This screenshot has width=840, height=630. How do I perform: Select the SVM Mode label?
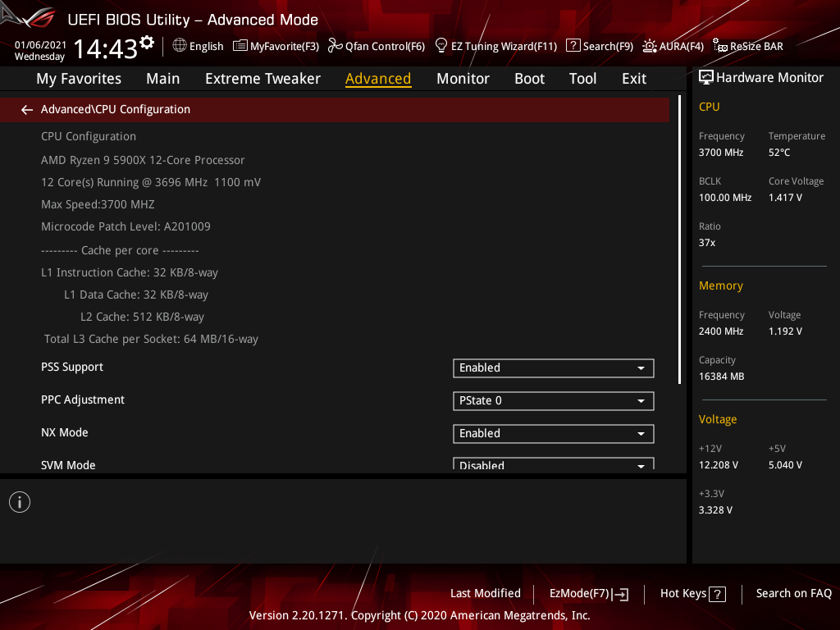pyautogui.click(x=68, y=465)
